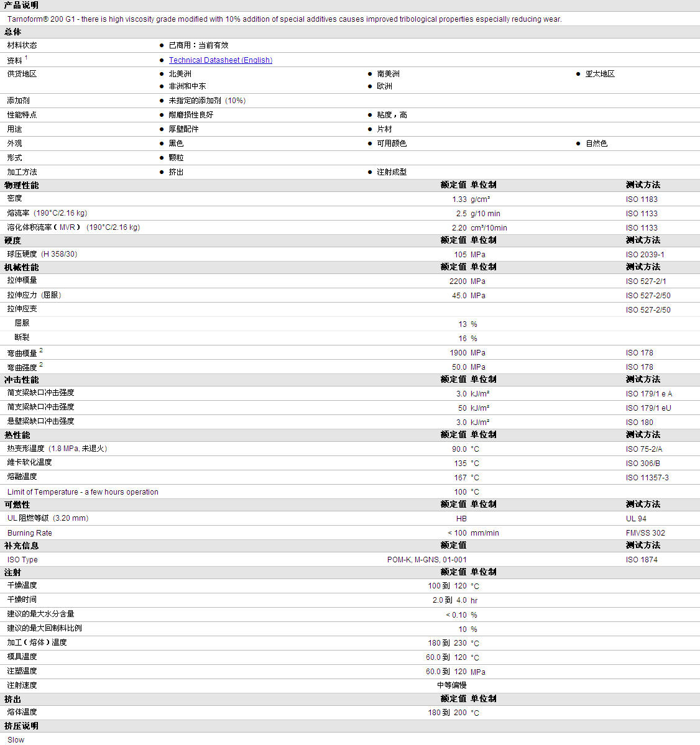700x745 pixels.
Task: Click the 欧洲 availability entry
Action: (384, 86)
